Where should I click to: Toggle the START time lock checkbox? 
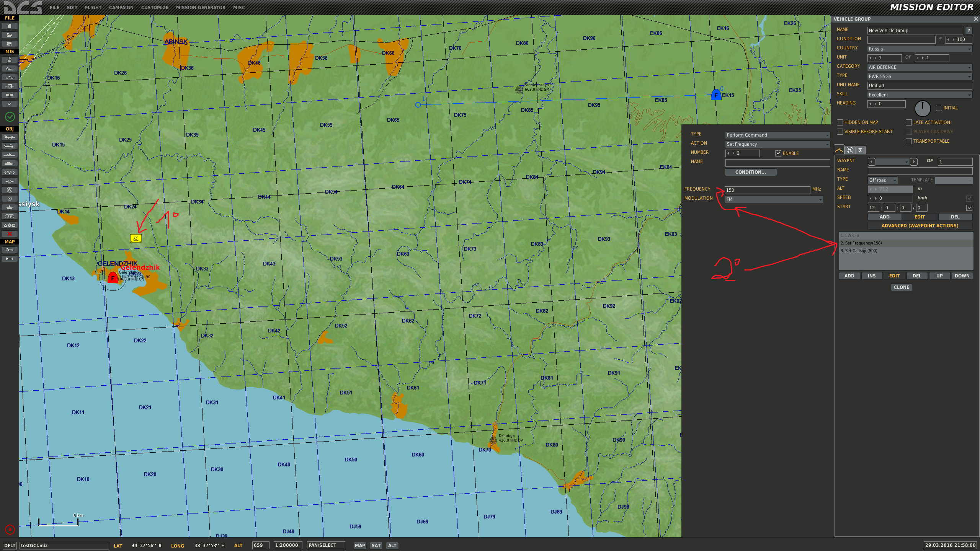tap(969, 208)
